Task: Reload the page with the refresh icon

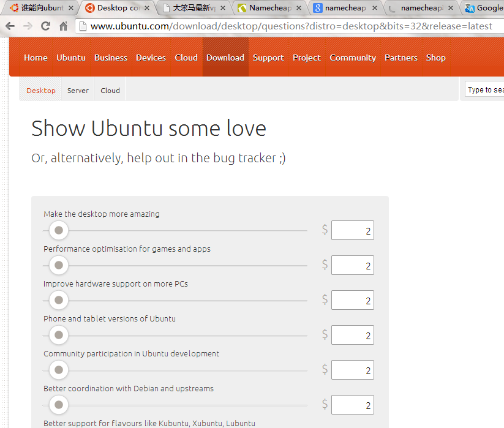Action: coord(46,26)
